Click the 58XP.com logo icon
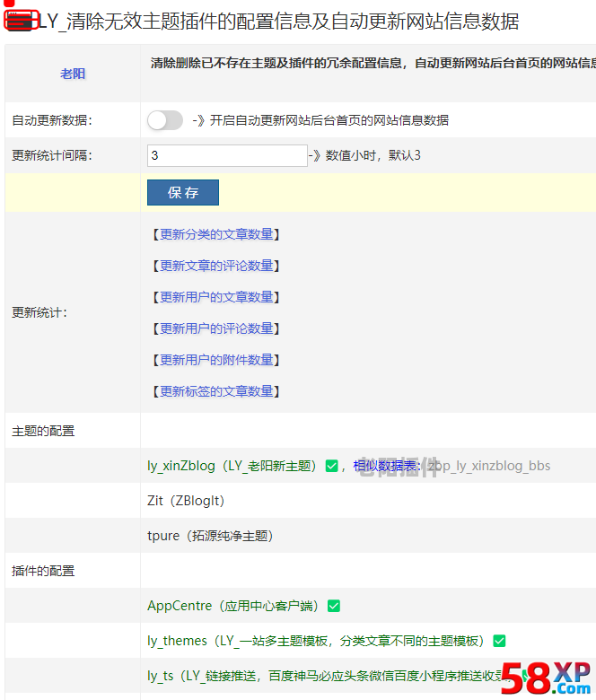596x700 pixels. tap(546, 679)
